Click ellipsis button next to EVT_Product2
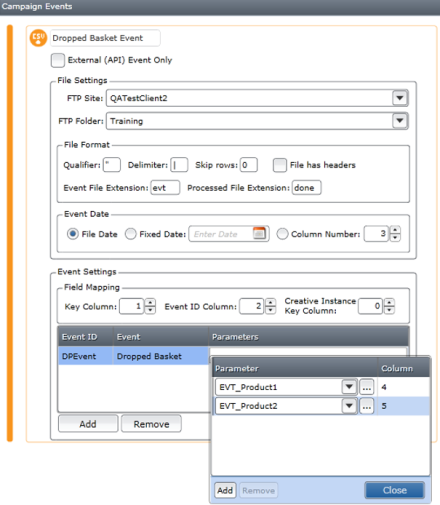Screen dimensions: 440x505 click(366, 406)
